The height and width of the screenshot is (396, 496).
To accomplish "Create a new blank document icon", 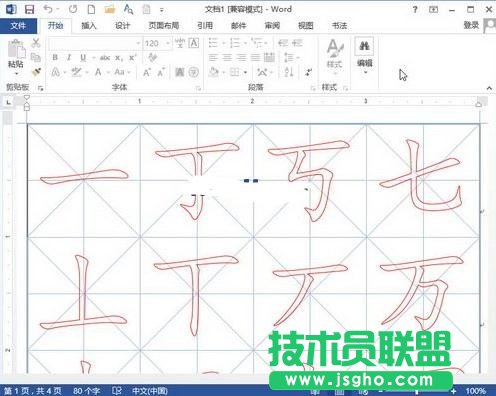I will [91, 9].
